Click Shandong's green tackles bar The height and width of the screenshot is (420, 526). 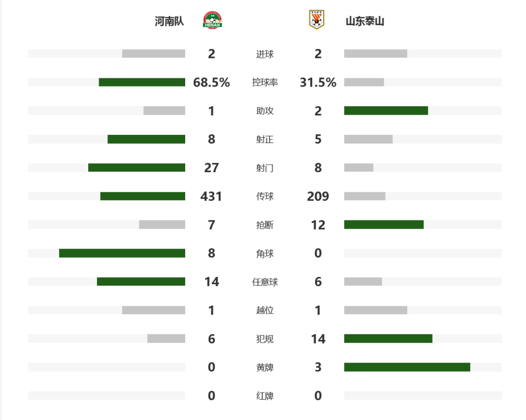(384, 225)
